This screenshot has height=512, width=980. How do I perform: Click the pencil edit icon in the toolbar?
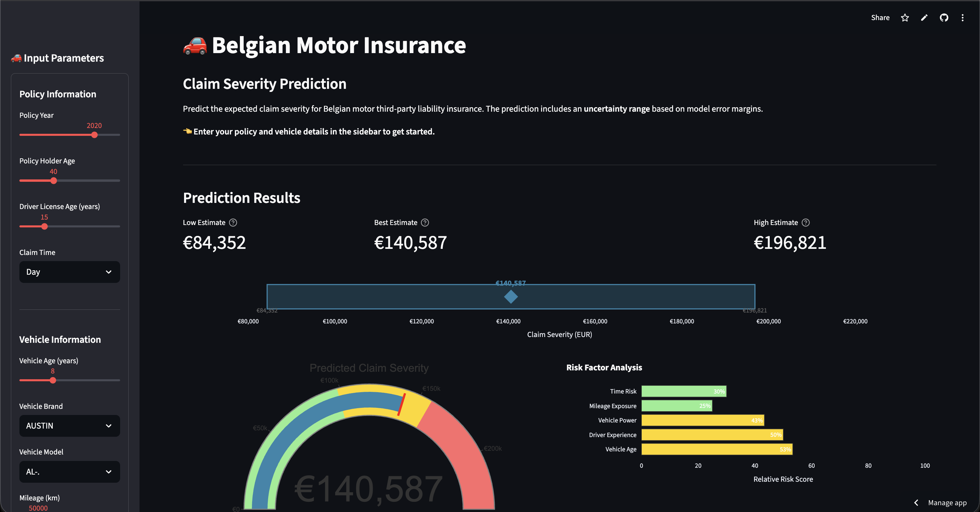click(924, 17)
